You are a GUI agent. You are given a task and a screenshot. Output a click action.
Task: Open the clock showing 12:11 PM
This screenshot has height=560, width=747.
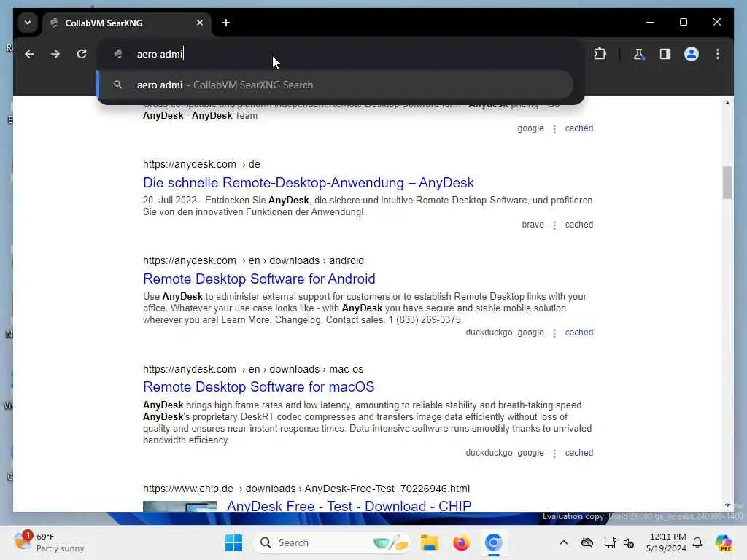click(666, 542)
